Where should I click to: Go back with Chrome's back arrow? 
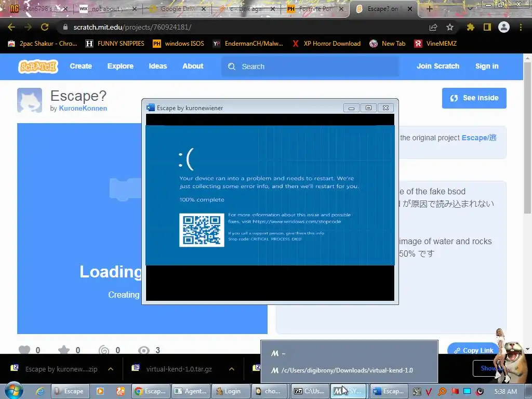point(11,27)
